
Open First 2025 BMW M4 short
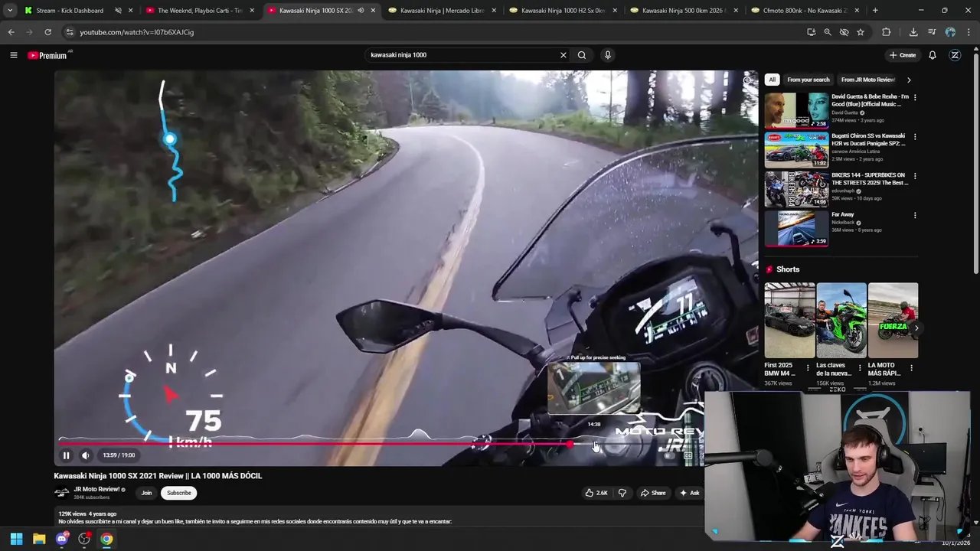point(789,321)
